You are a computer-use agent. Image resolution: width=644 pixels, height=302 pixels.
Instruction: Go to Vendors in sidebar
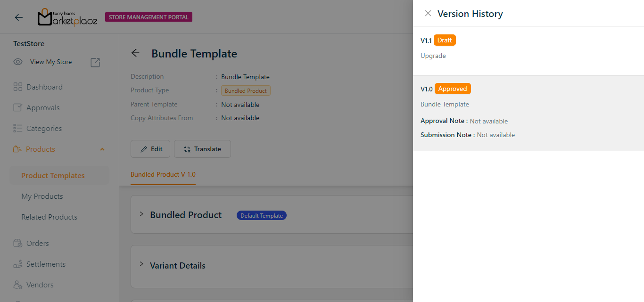[40, 285]
